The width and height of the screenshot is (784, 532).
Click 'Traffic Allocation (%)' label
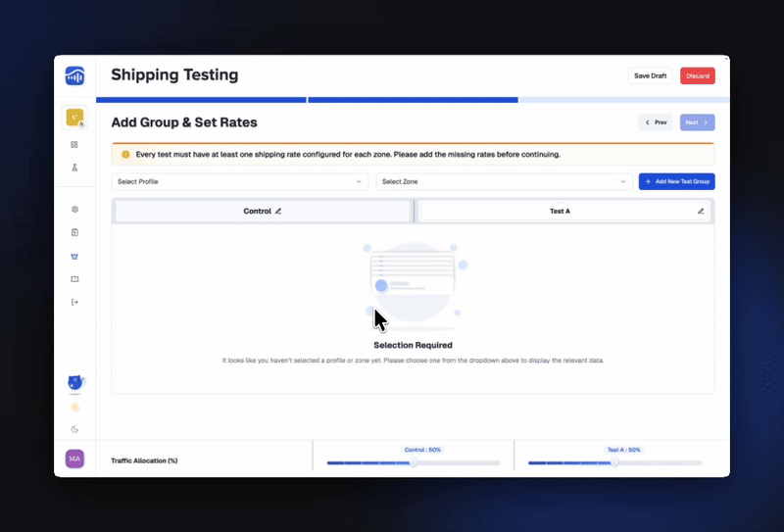click(x=144, y=460)
